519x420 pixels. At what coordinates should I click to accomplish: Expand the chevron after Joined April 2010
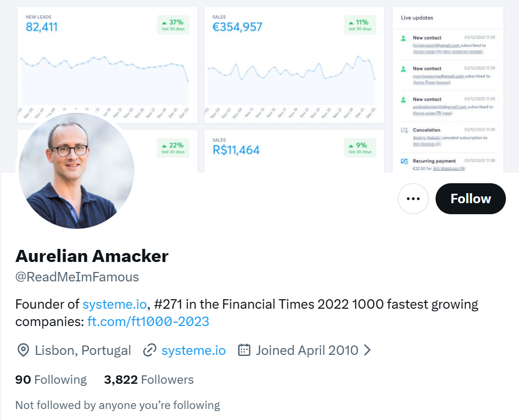coord(367,350)
